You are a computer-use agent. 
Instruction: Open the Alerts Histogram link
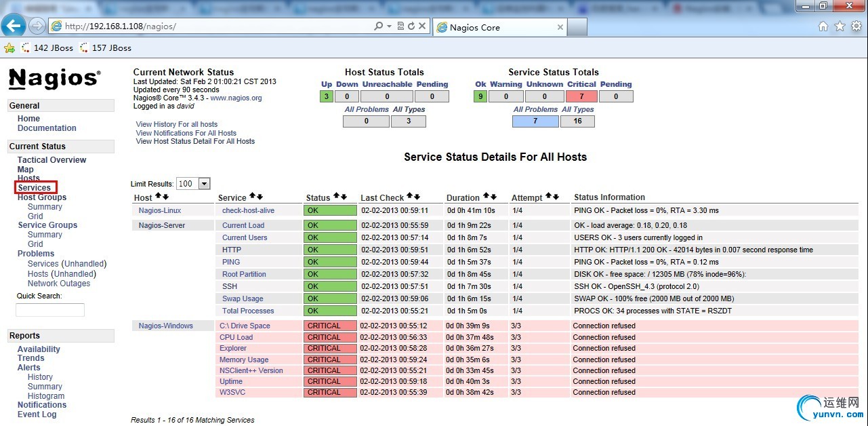pyautogui.click(x=46, y=396)
